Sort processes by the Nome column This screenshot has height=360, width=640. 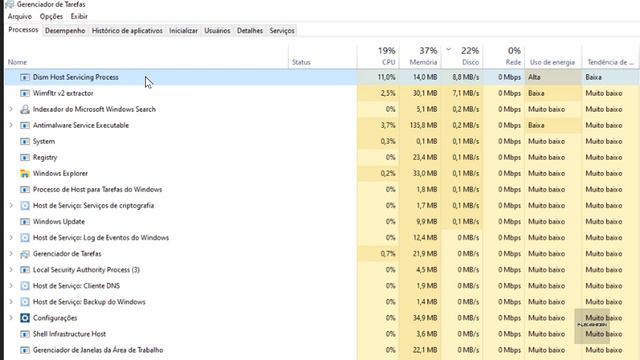coord(147,56)
